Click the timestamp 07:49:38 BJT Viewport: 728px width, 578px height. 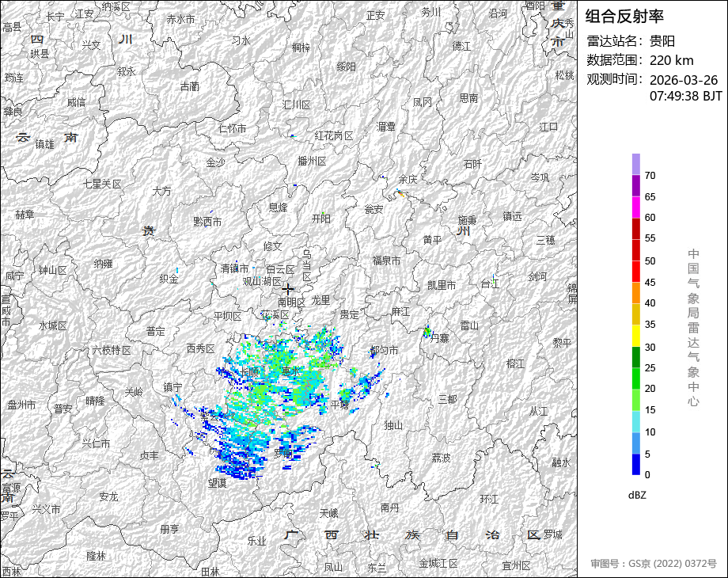point(686,96)
